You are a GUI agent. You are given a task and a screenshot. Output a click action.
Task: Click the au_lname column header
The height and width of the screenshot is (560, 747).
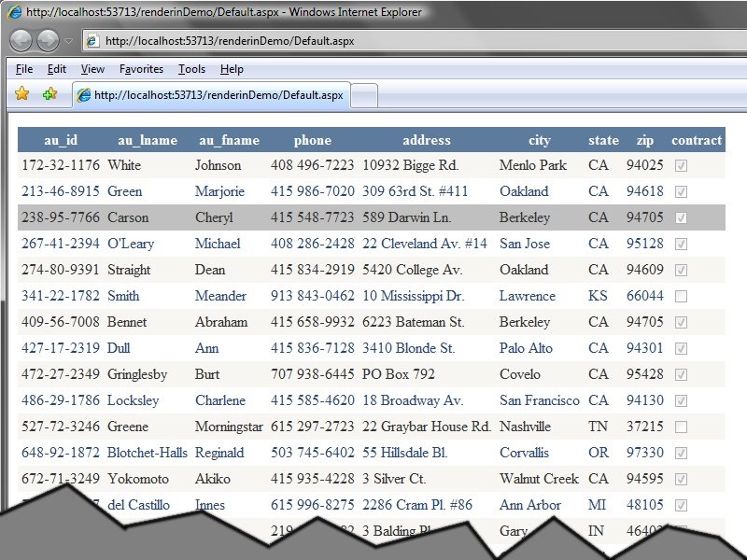click(x=148, y=140)
